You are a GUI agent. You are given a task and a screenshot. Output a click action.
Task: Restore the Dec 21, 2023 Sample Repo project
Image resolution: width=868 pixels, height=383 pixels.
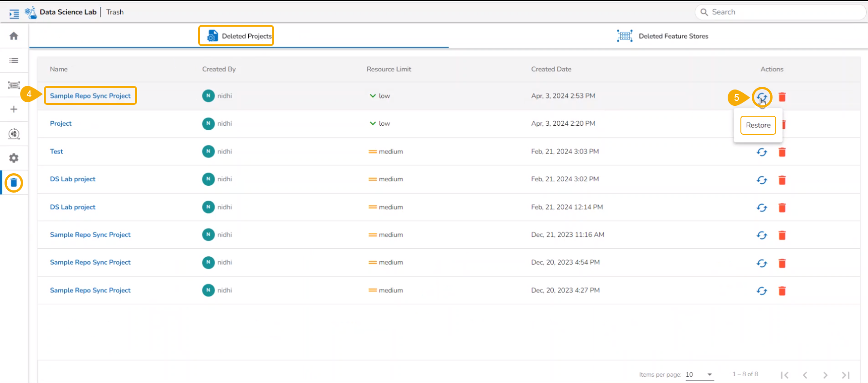coord(762,235)
